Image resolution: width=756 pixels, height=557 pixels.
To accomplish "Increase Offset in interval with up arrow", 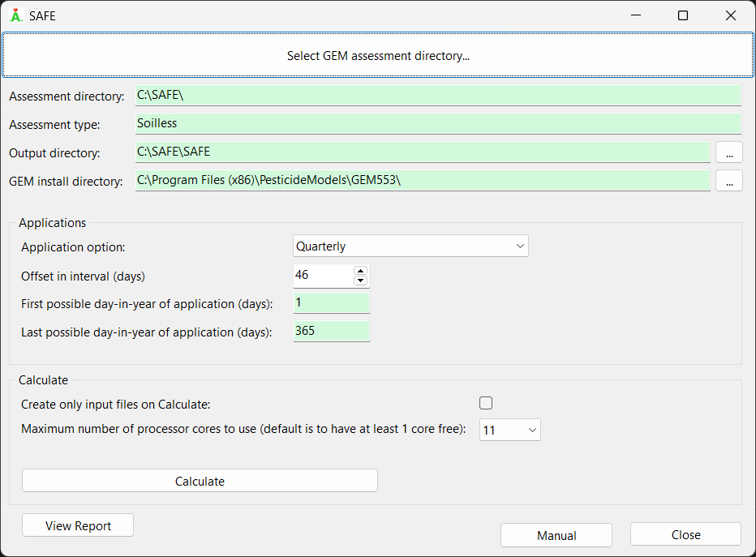I will point(361,271).
